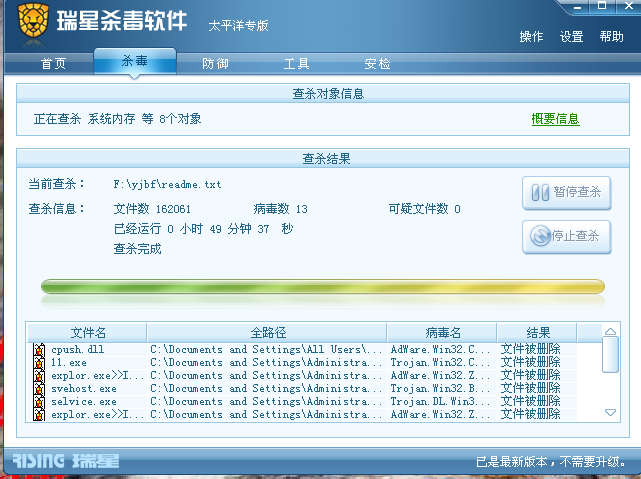
Task: Go to the 安检 security check tab
Action: tap(377, 64)
